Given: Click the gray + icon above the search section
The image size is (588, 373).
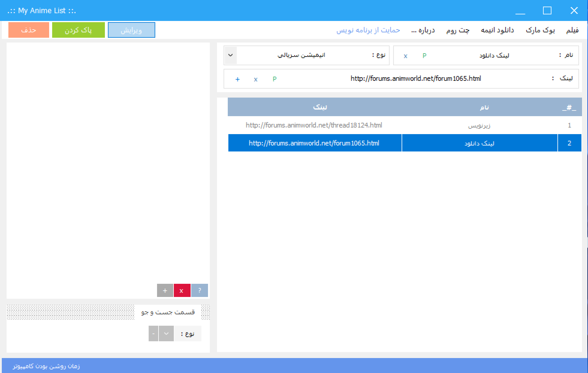Looking at the screenshot, I should [165, 290].
